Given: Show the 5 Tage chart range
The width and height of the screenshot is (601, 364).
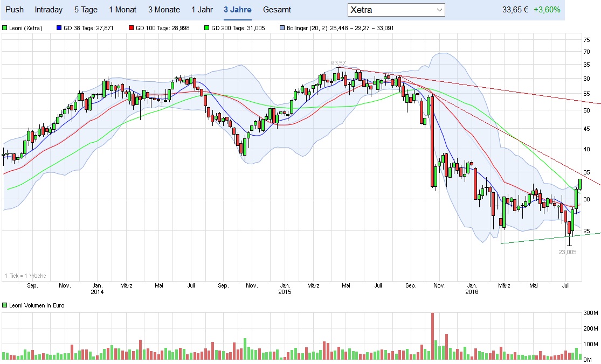Looking at the screenshot, I should pos(86,10).
